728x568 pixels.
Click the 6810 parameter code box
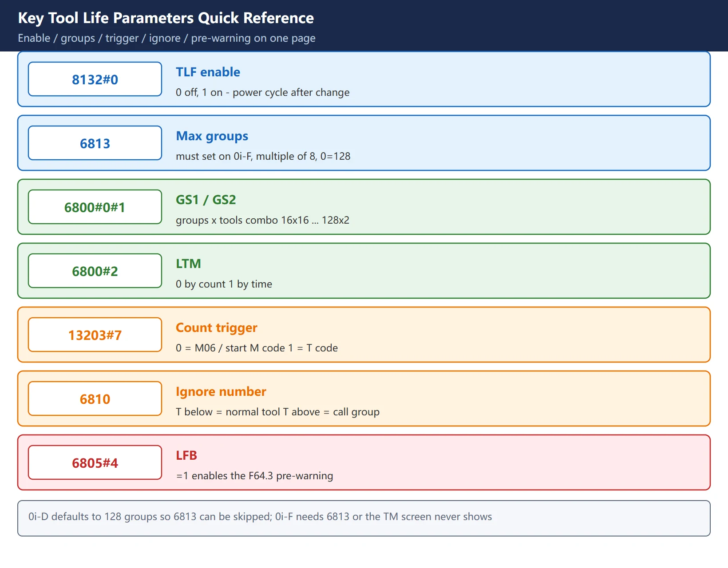click(x=95, y=398)
